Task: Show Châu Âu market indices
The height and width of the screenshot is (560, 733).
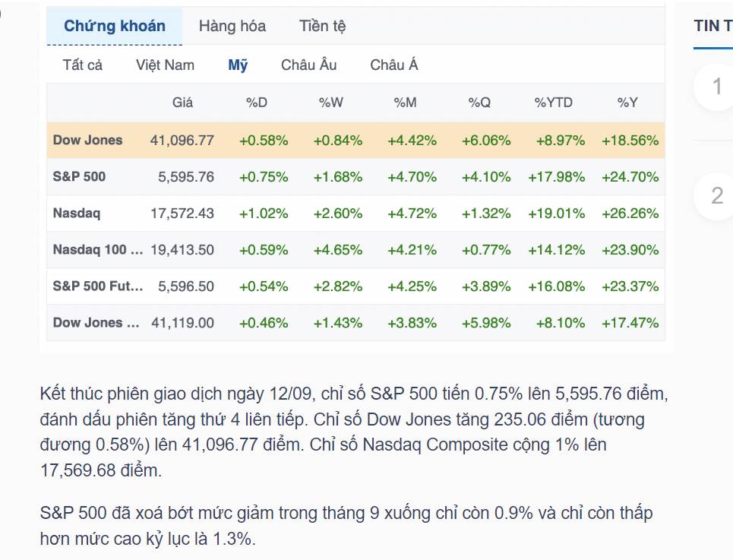Action: click(309, 65)
